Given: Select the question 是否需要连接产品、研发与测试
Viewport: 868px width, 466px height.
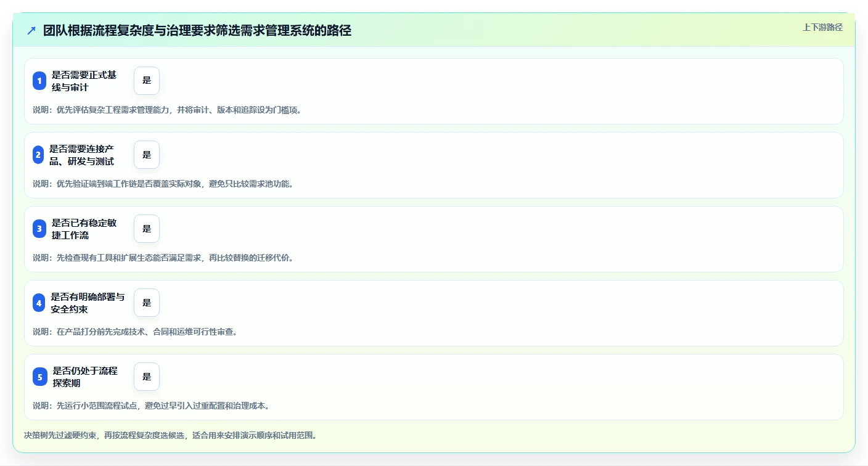Looking at the screenshot, I should (x=82, y=155).
